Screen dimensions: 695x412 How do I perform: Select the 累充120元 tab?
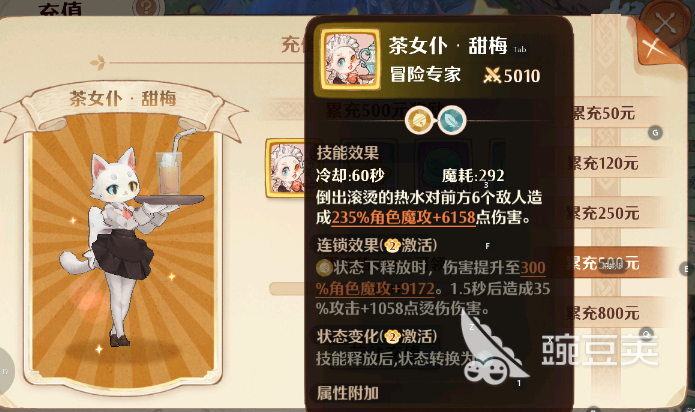coord(604,164)
